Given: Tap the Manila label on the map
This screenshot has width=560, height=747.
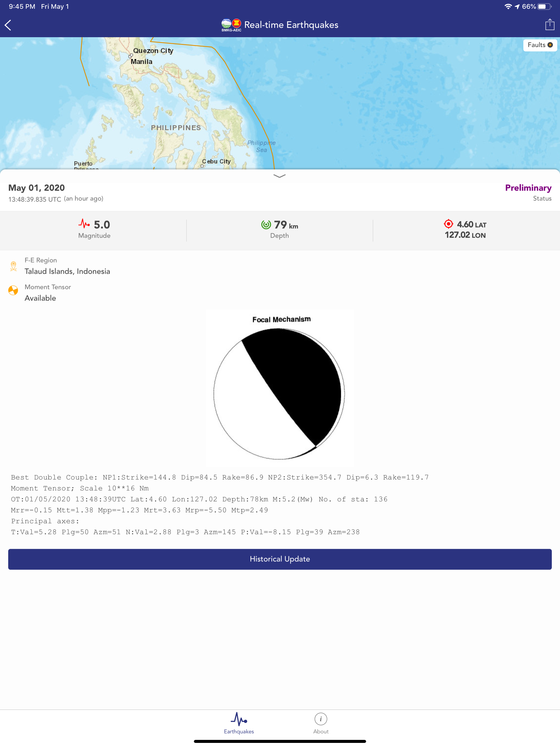Looking at the screenshot, I should point(142,62).
